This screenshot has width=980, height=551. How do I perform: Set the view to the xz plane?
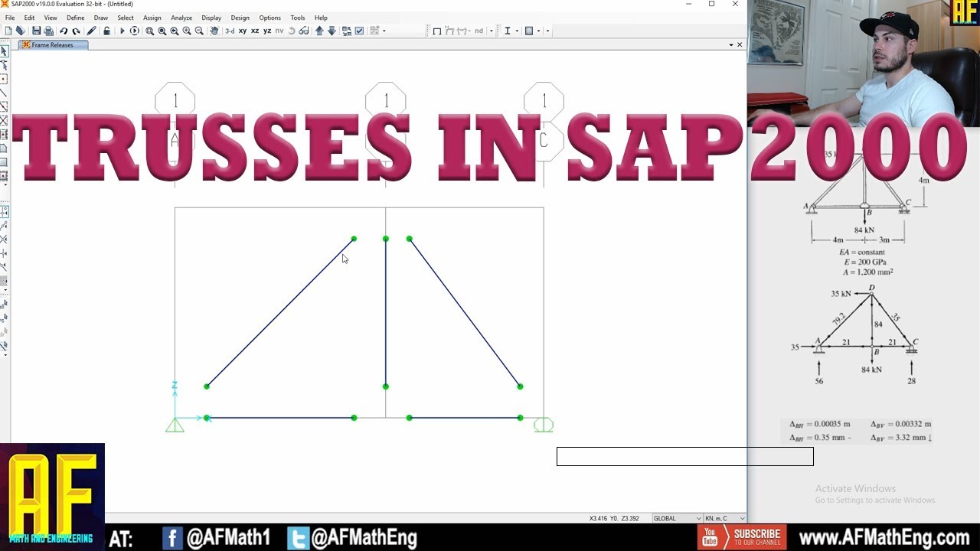pyautogui.click(x=255, y=31)
